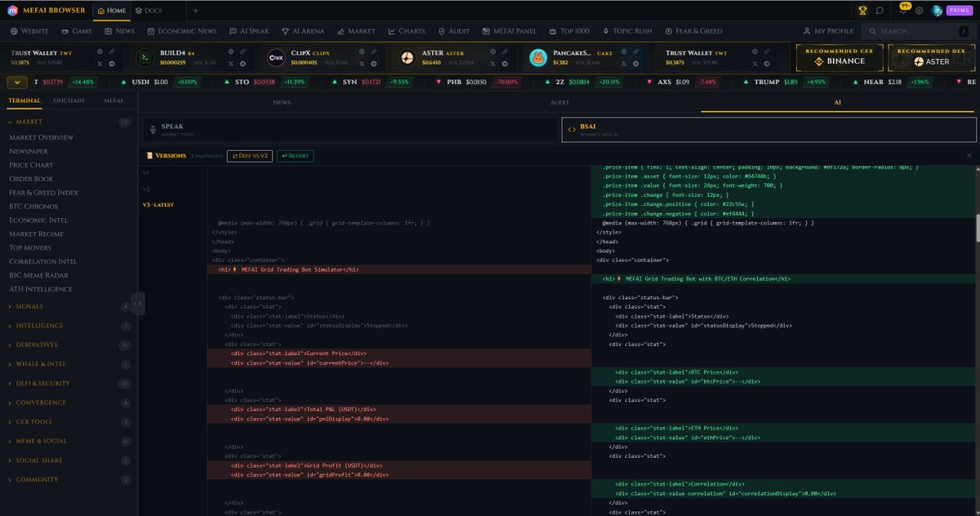The height and width of the screenshot is (516, 980).
Task: Open Topic Rush
Action: [626, 31]
